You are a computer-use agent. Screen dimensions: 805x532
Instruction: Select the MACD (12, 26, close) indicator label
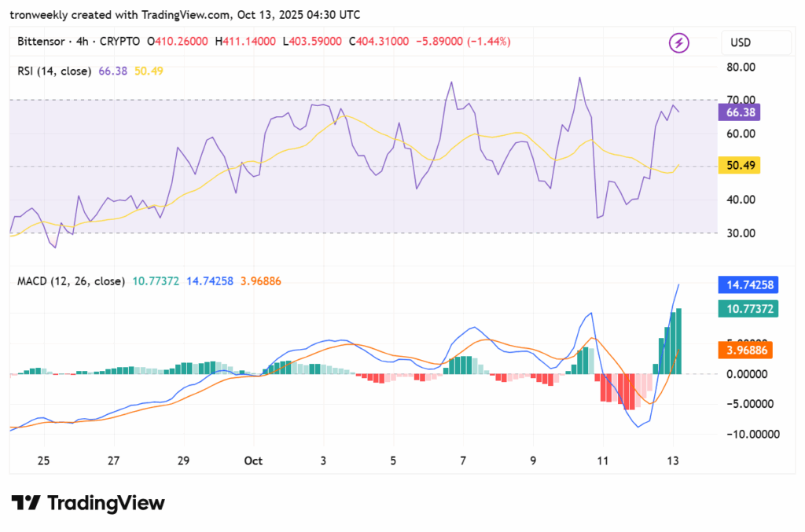point(71,281)
